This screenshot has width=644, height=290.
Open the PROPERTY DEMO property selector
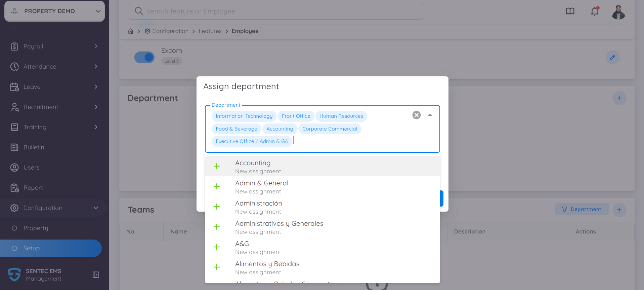[x=54, y=11]
